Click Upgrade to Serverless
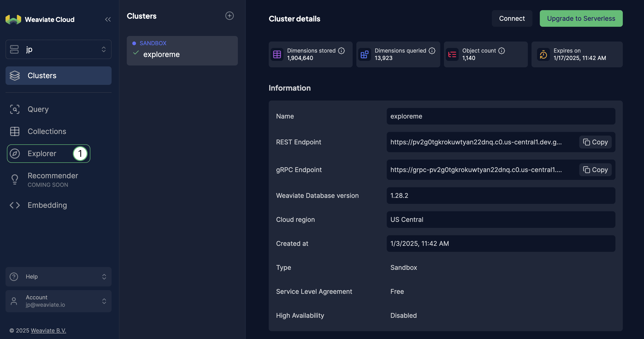The height and width of the screenshot is (339, 644). click(581, 18)
